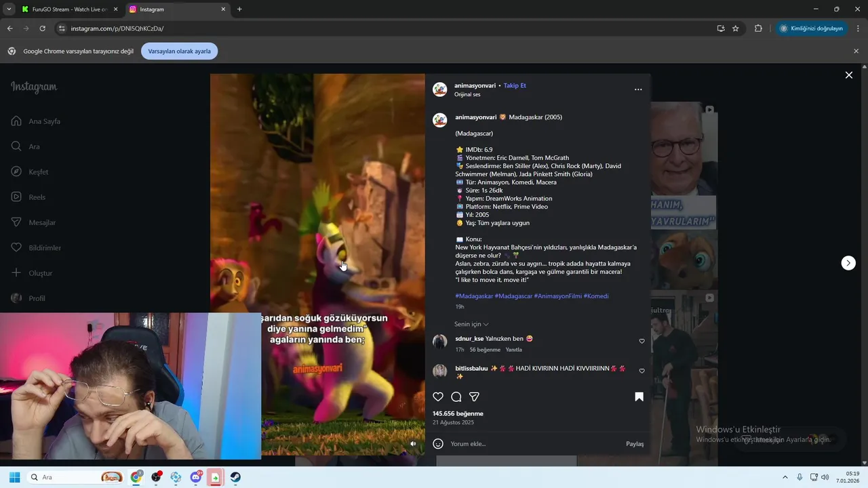Open the #Madagaskar hashtag
This screenshot has width=868, height=488.
(x=474, y=296)
